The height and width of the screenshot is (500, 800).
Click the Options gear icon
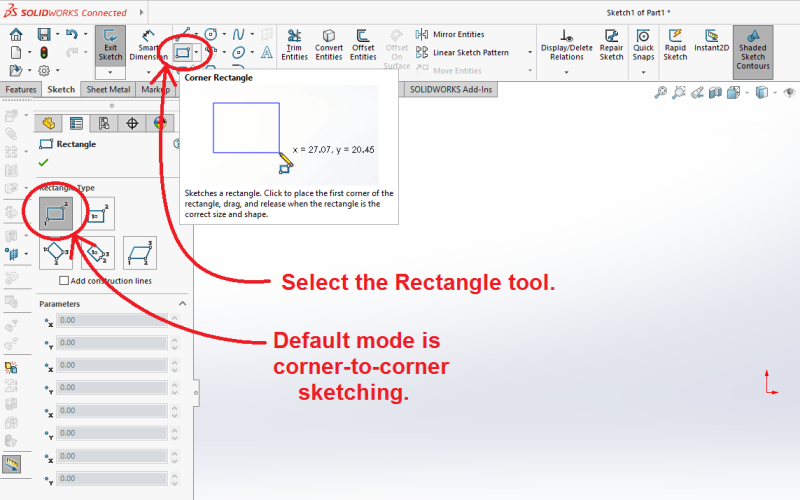click(x=44, y=70)
